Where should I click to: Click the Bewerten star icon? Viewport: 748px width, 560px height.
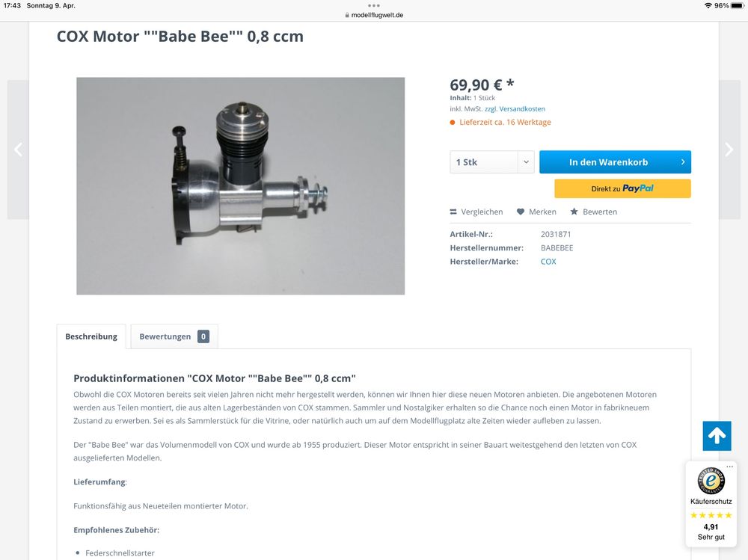[574, 212]
